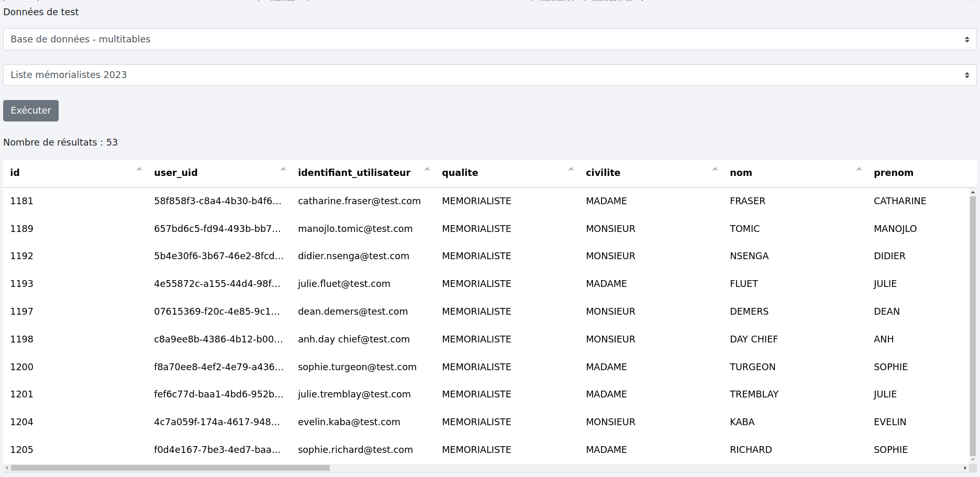Expand the 'Liste mémorialistes 2023' selector
This screenshot has height=477, width=980.
[489, 75]
